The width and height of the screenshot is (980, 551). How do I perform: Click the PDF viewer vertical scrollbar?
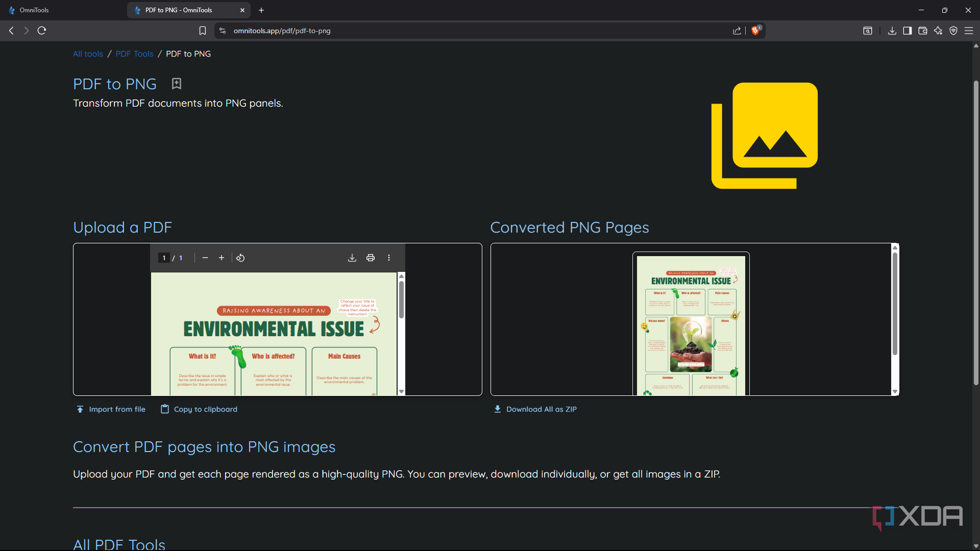coord(402,300)
